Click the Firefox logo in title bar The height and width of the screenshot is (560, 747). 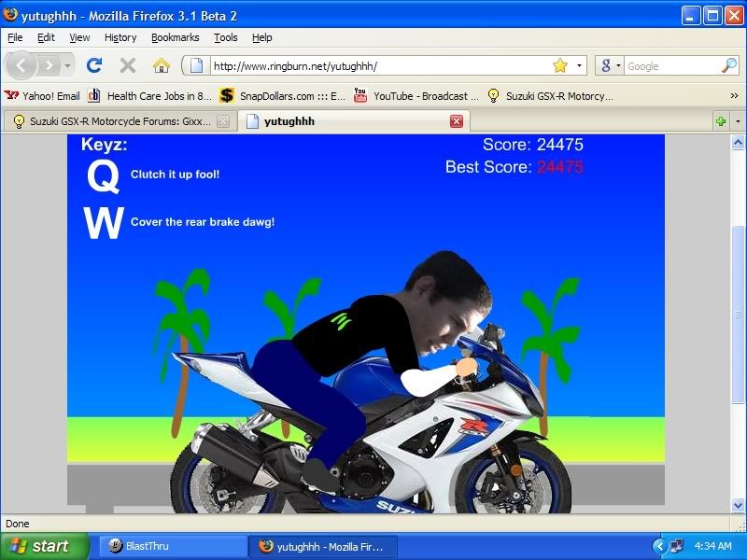[9, 15]
